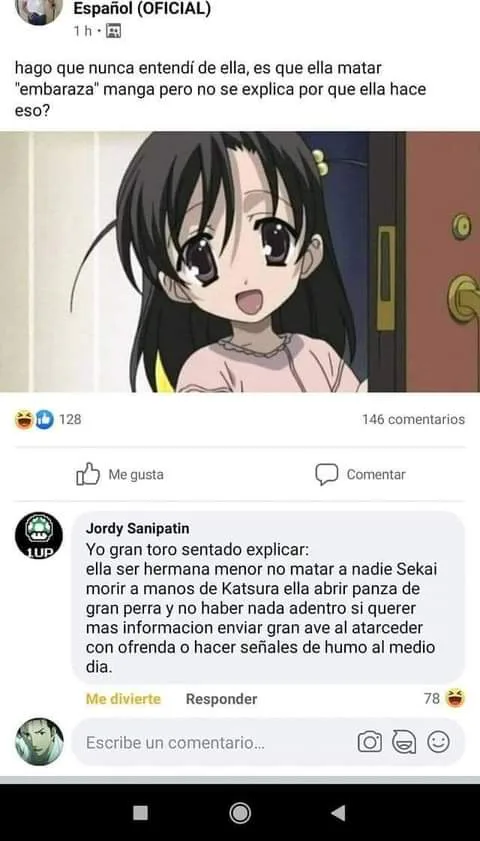The height and width of the screenshot is (841, 480).
Task: Tap the Android home circle button
Action: 240,813
